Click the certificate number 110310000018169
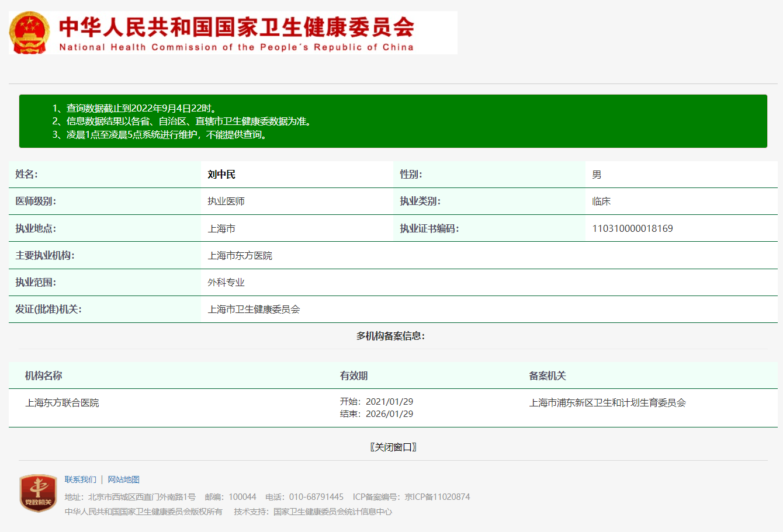The width and height of the screenshot is (783, 532). [x=632, y=228]
